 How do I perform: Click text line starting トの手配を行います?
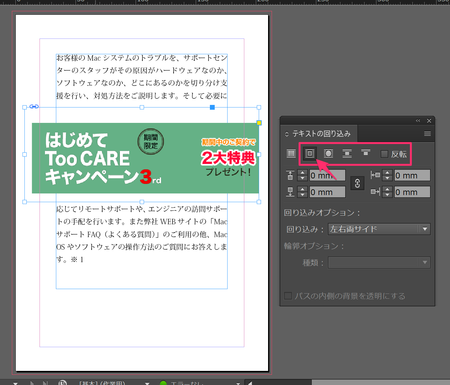click(142, 222)
